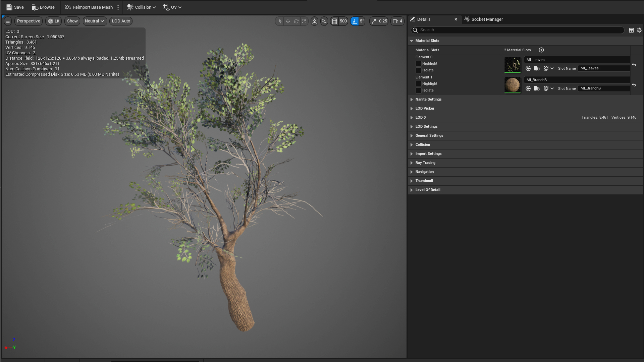The height and width of the screenshot is (362, 644).
Task: Click the use-selected-asset arrow for MI_BranchB material
Action: pyautogui.click(x=529, y=88)
